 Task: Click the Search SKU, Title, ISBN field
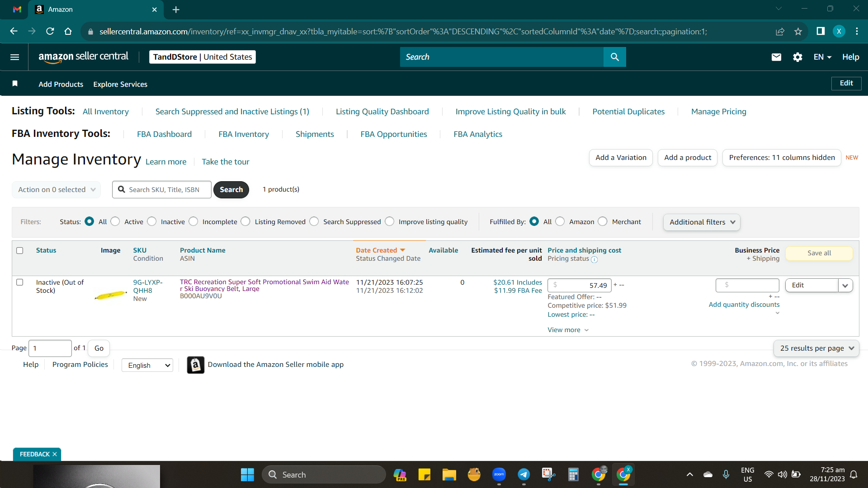point(162,190)
